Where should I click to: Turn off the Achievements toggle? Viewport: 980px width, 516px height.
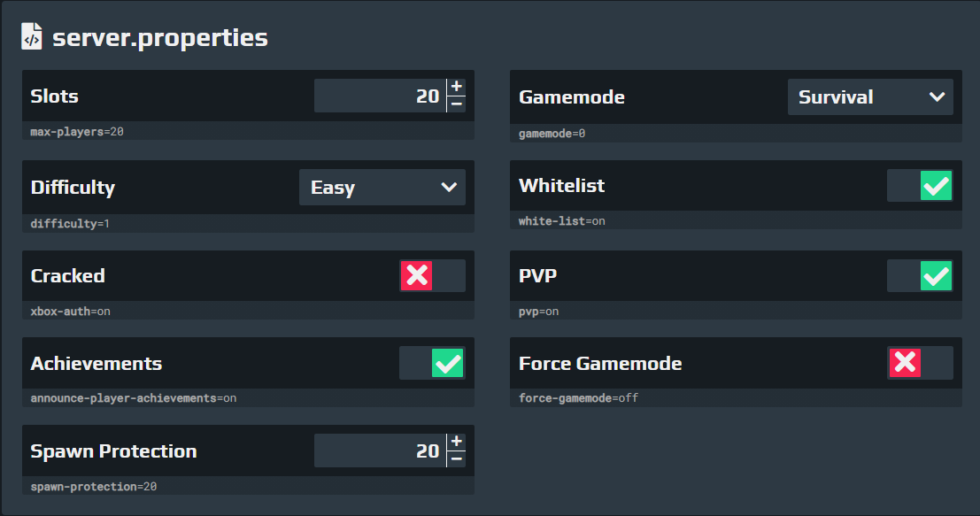click(x=433, y=363)
